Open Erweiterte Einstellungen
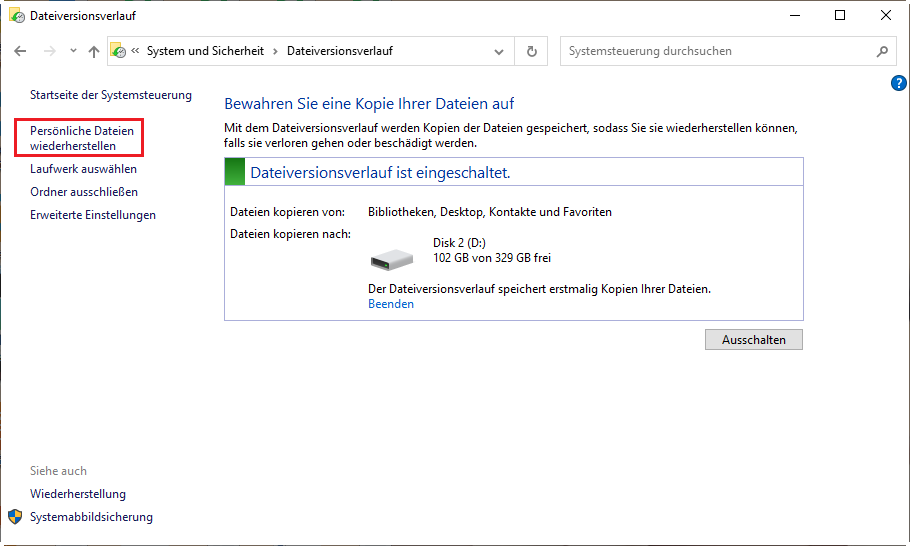 click(x=93, y=215)
